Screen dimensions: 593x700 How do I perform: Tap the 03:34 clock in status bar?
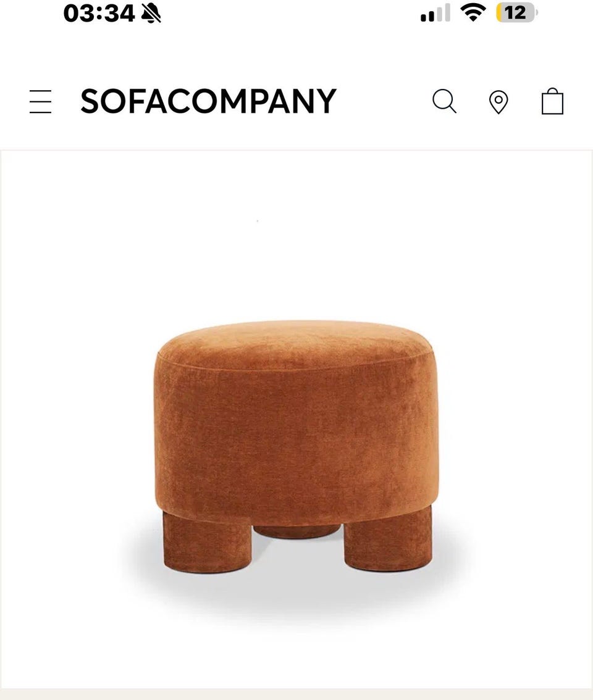pos(99,14)
